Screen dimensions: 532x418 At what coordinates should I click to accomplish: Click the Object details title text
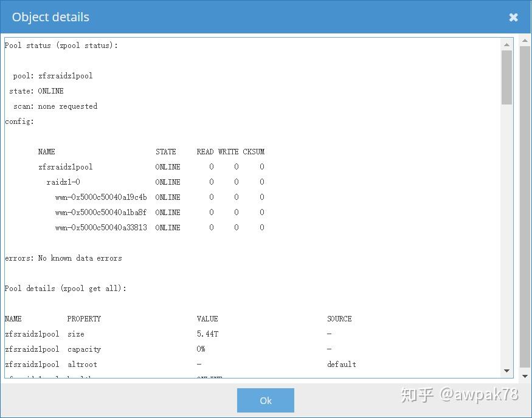click(x=50, y=17)
